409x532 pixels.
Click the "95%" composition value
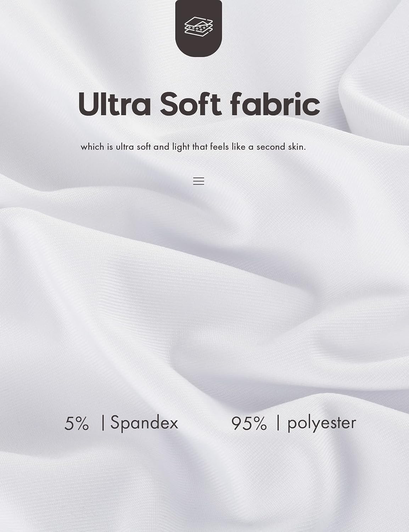click(249, 423)
